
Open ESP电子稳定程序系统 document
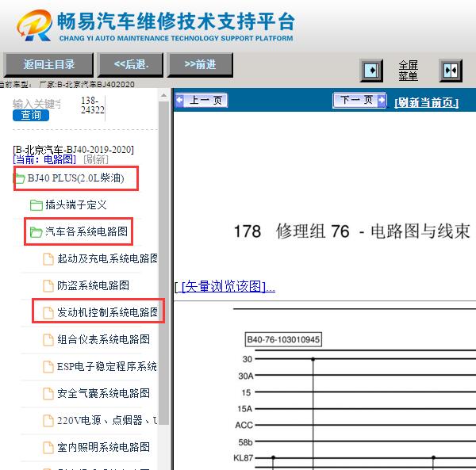[x=107, y=366]
